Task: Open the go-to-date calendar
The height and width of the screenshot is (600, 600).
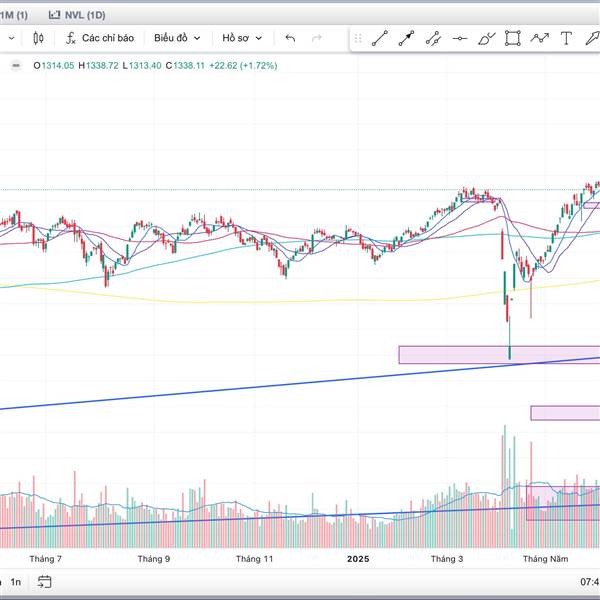Action: (44, 582)
